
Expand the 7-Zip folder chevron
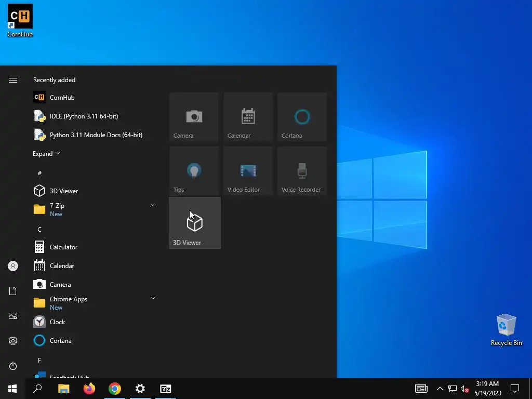153,205
